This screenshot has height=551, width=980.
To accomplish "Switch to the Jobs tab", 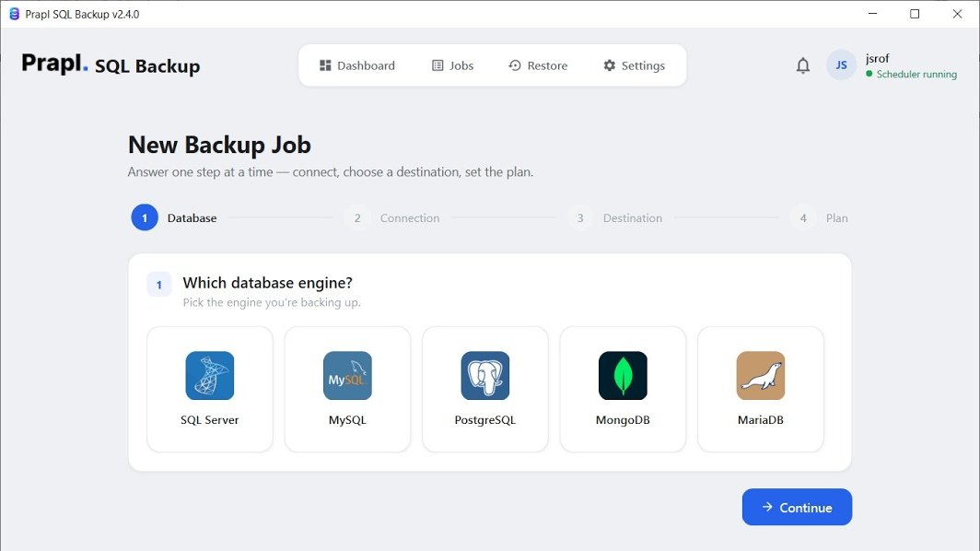I will pyautogui.click(x=453, y=65).
